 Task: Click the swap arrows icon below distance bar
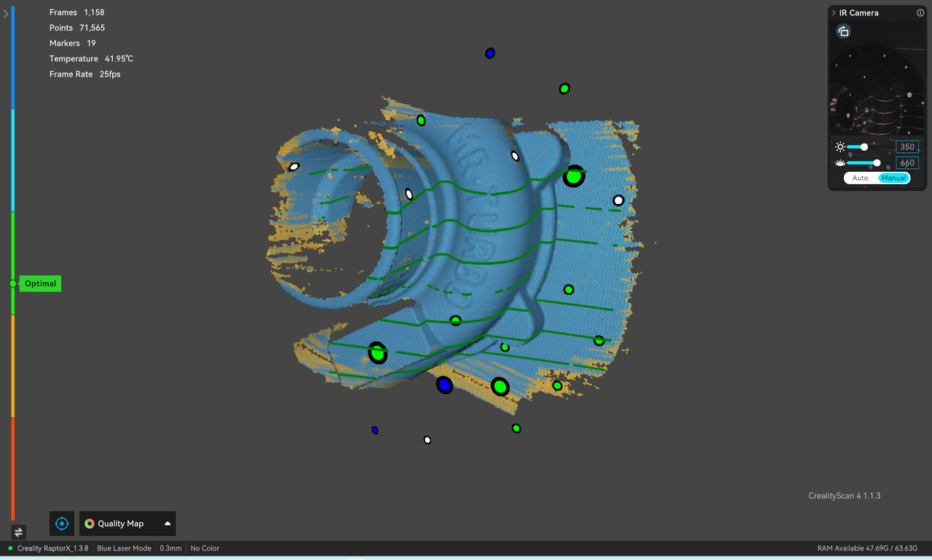19,532
